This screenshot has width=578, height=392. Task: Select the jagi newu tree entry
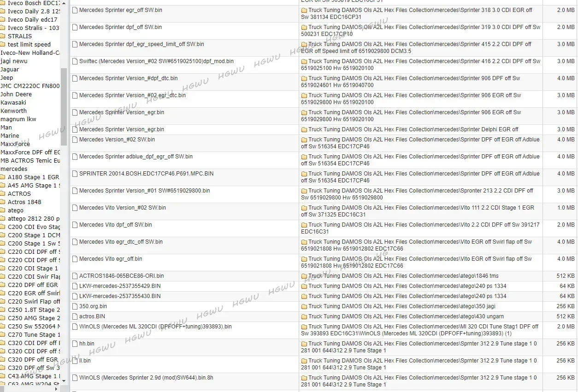pyautogui.click(x=14, y=61)
